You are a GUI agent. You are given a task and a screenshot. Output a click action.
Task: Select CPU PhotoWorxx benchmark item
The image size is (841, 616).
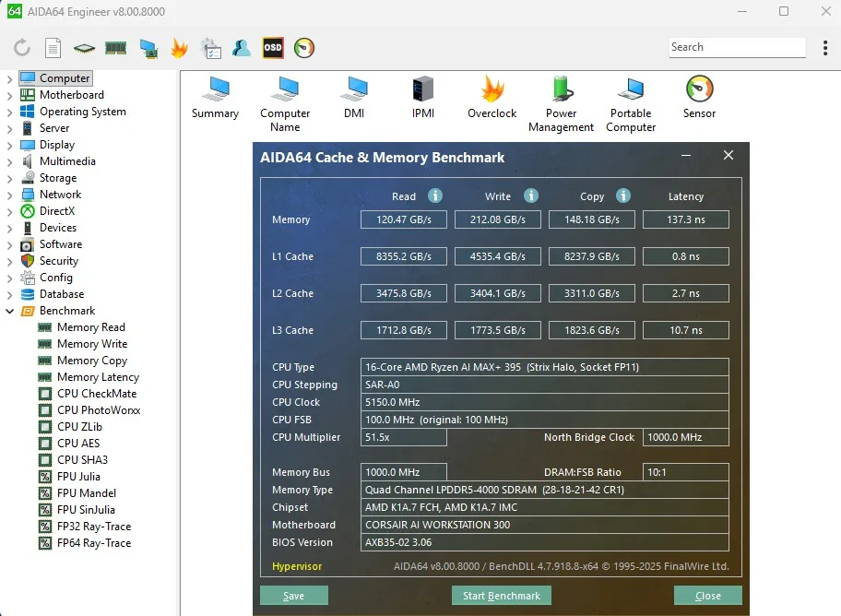click(x=98, y=410)
